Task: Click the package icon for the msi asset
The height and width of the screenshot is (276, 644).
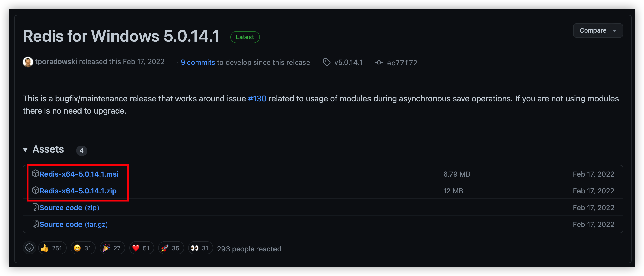Action: 36,174
